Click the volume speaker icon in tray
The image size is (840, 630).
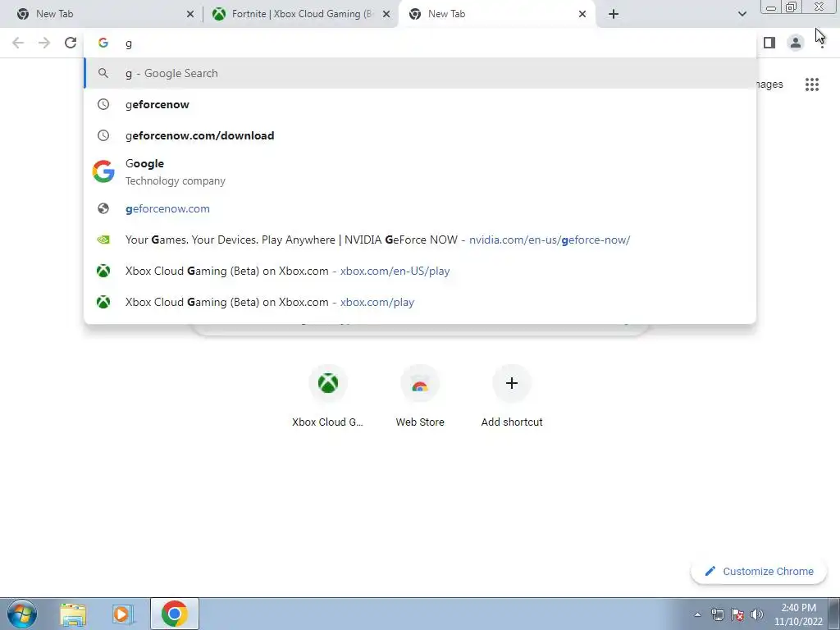tap(757, 614)
